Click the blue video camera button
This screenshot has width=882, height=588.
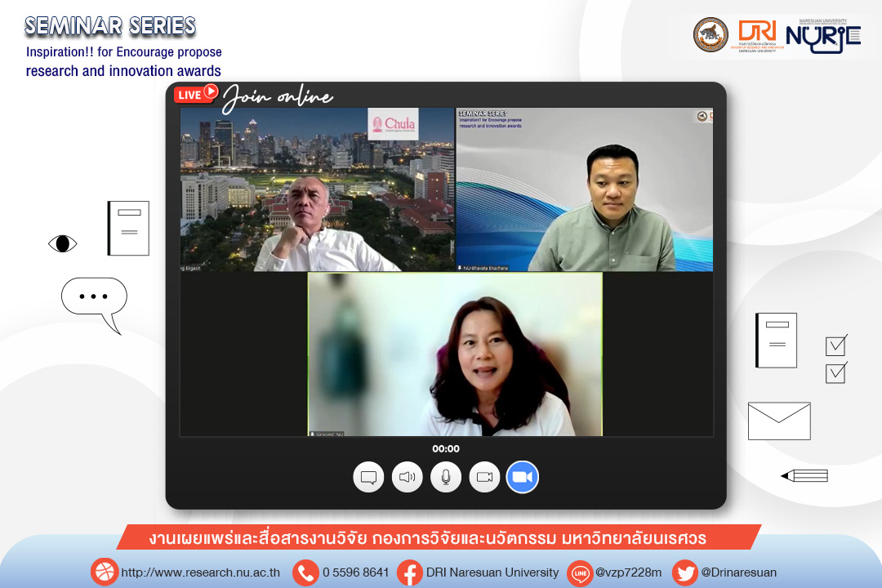coord(523,477)
